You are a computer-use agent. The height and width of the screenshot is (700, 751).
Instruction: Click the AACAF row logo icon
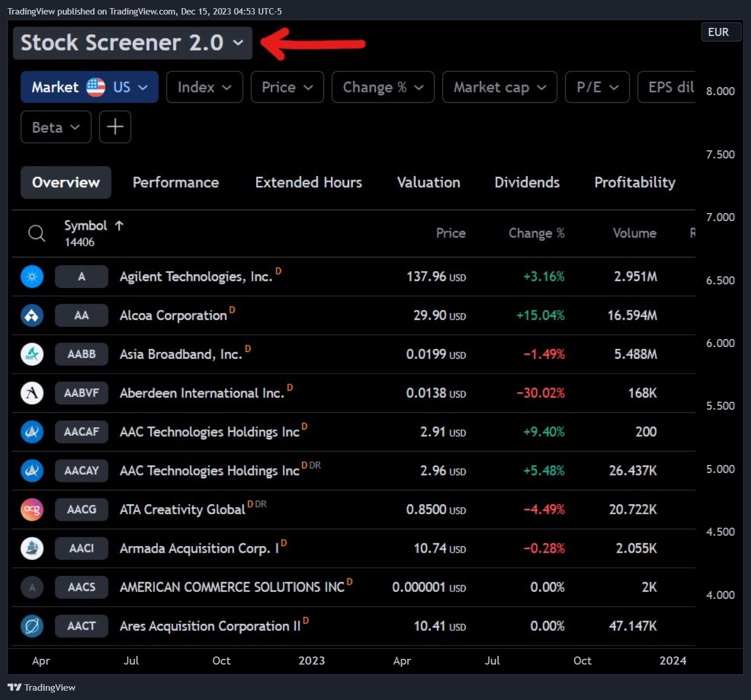[x=32, y=432]
